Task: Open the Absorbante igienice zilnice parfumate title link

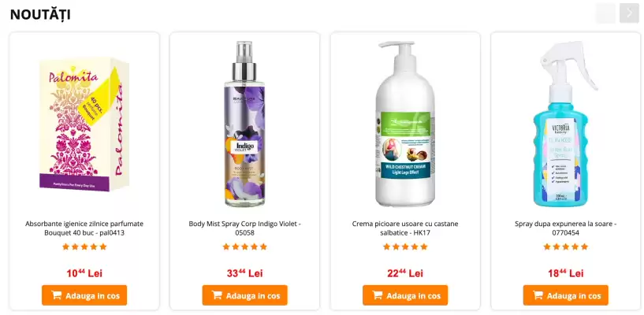Action: 84,228
